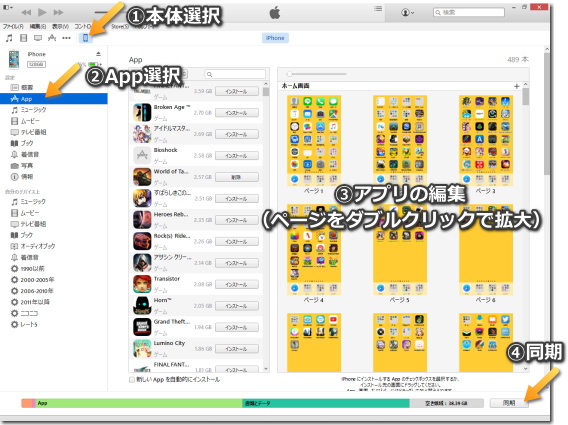
Task: Click the Broken Age app icon
Action: (x=142, y=112)
